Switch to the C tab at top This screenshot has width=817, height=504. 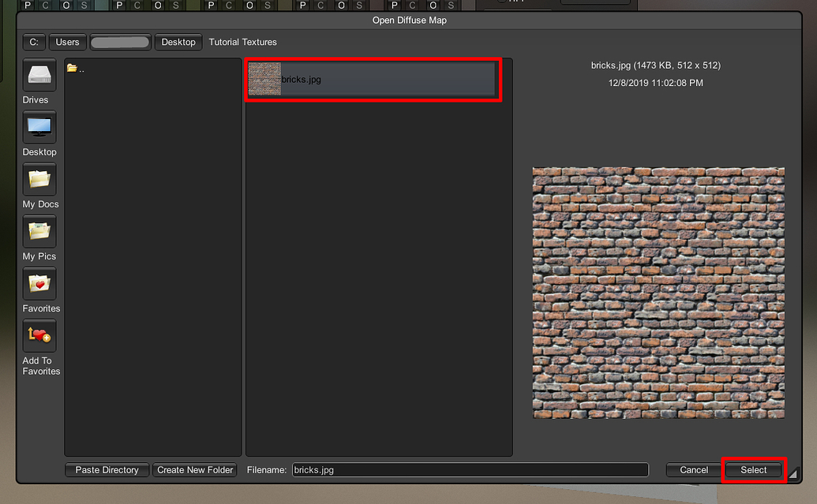(x=45, y=6)
